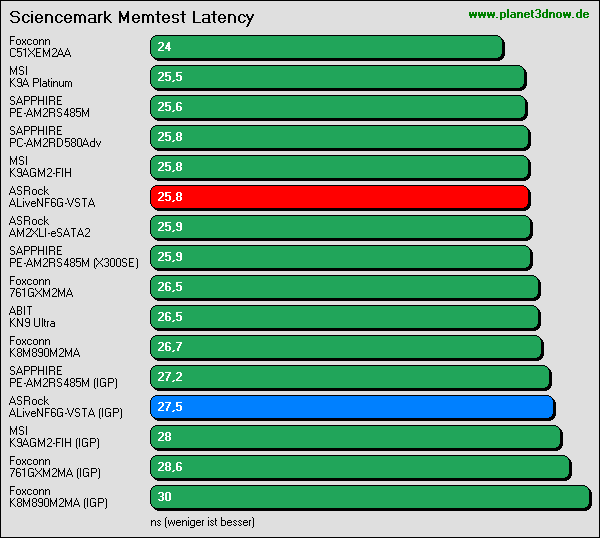The height and width of the screenshot is (538, 600).
Task: Select the SAPPHIRE PE-AM2RS485M (X300SE) label
Action: (x=74, y=257)
